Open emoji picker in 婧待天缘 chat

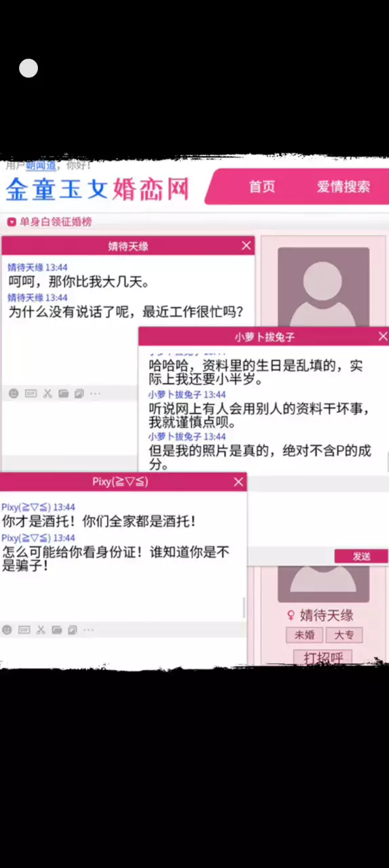point(13,393)
